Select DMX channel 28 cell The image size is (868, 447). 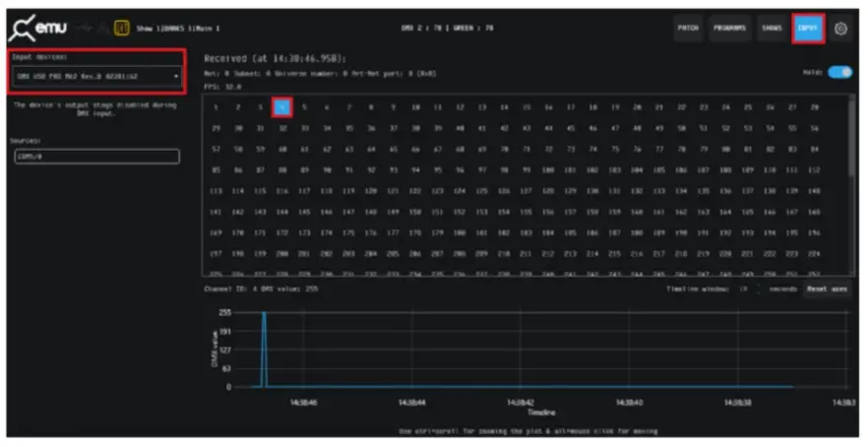(814, 107)
